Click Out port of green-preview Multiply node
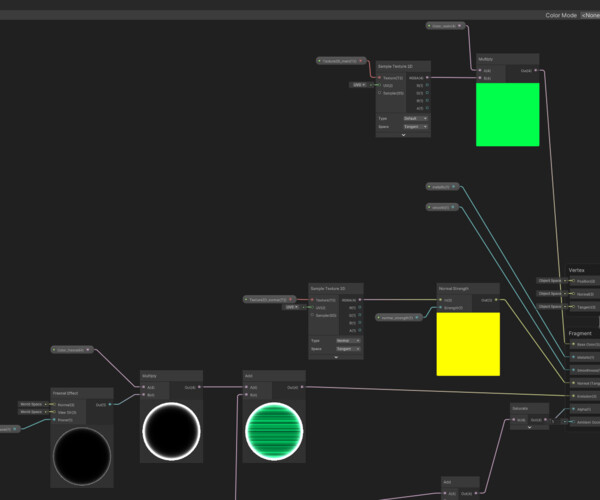Viewport: 600px width, 500px height. [x=535, y=70]
